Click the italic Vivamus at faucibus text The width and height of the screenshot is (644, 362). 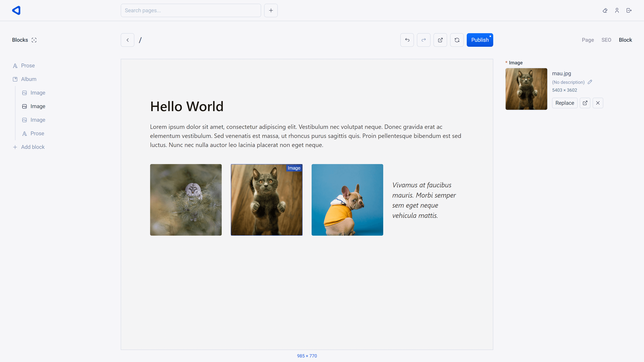tap(424, 200)
